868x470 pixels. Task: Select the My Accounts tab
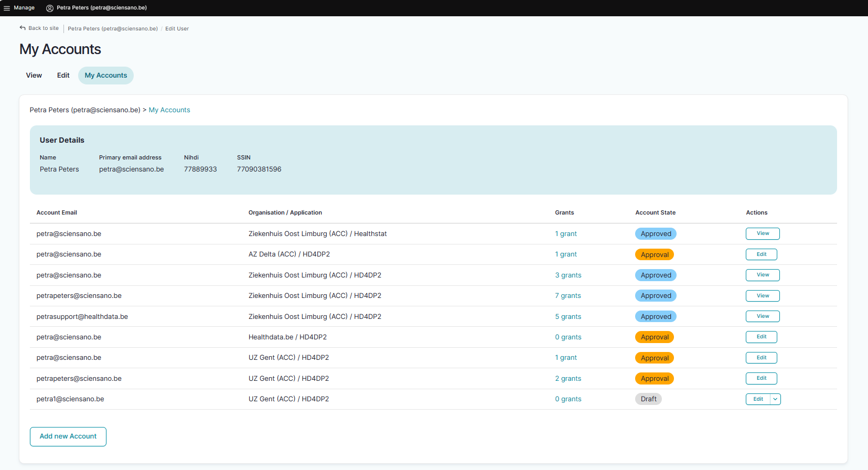click(x=106, y=76)
